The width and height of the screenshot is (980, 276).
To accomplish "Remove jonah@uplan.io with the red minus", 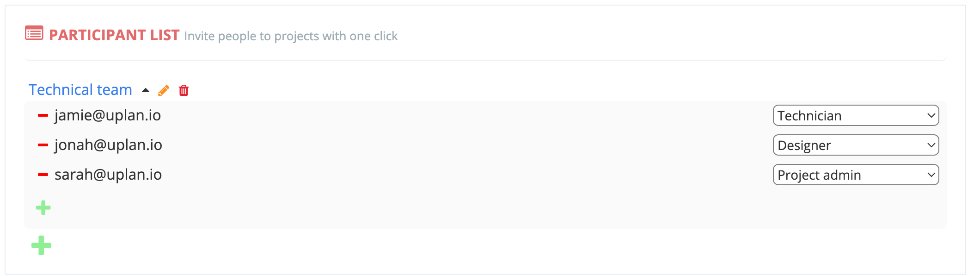I will click(43, 145).
